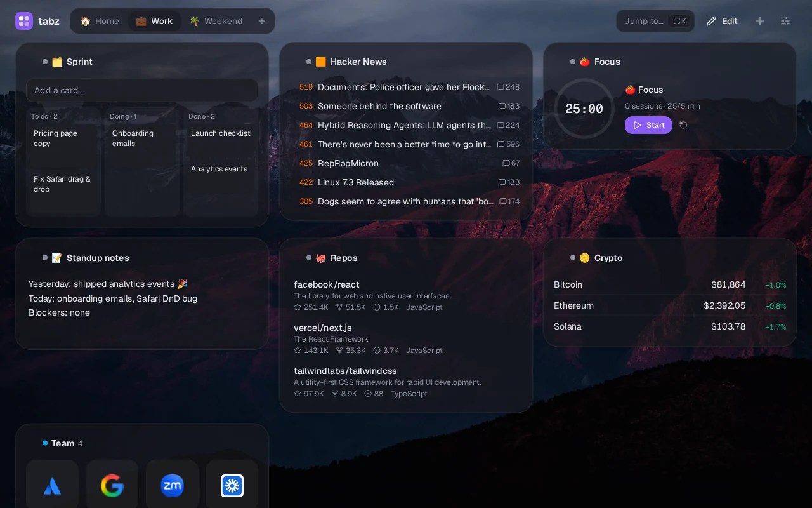Open Hybrid Reasoning Agents story

click(x=404, y=125)
